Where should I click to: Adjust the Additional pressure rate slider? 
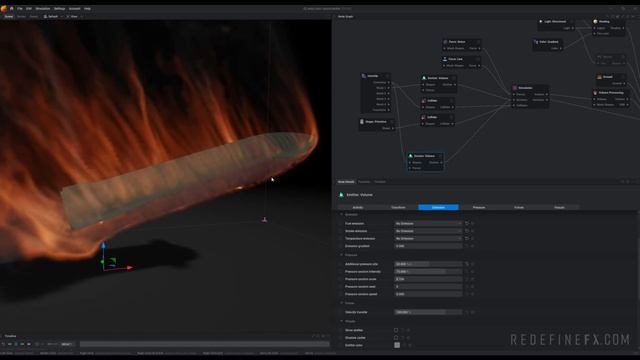[428, 264]
